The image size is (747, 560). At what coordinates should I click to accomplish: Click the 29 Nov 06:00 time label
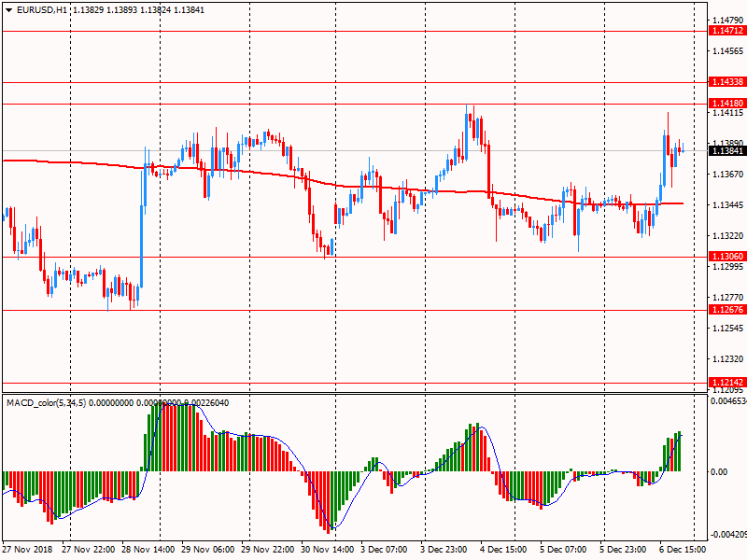[207, 550]
